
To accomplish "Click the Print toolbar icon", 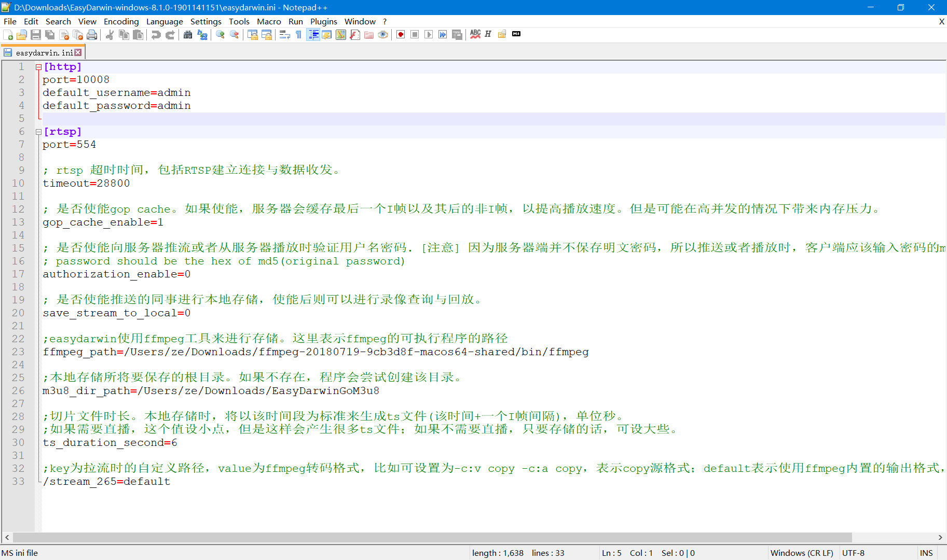I will coord(92,34).
